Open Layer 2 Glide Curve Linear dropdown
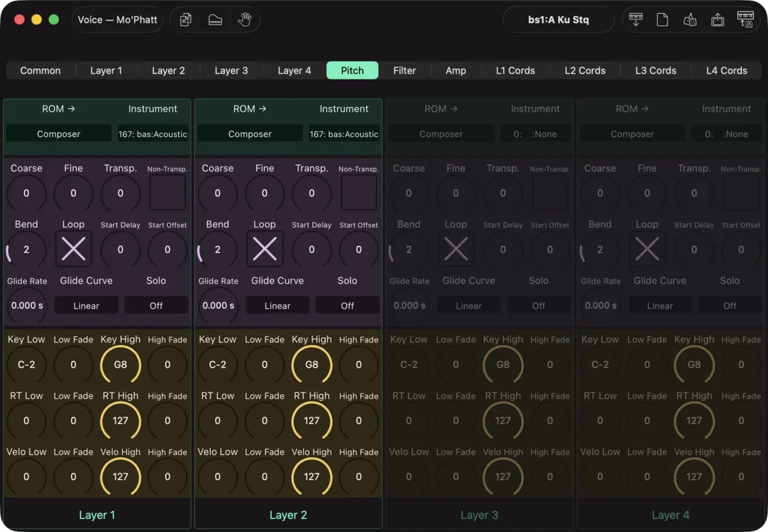Image resolution: width=768 pixels, height=532 pixels. tap(278, 305)
